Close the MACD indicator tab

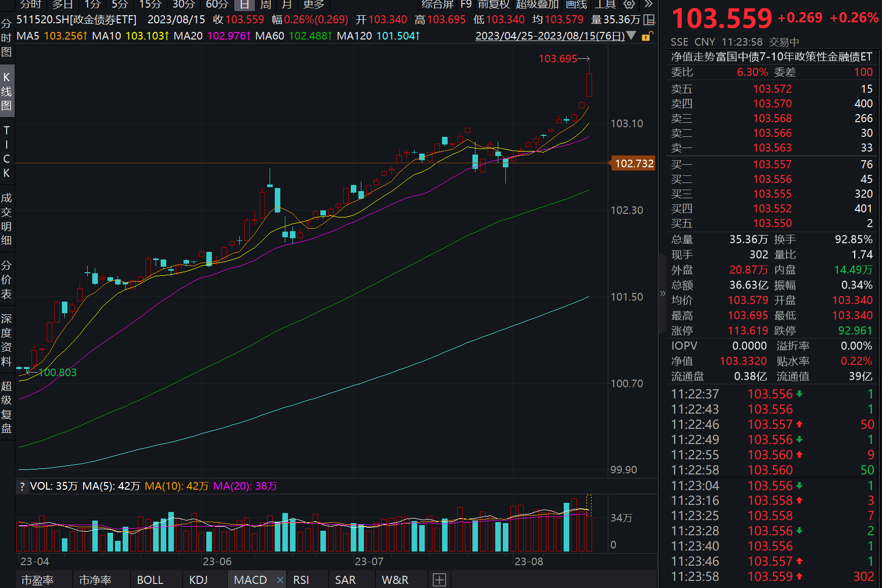(280, 580)
